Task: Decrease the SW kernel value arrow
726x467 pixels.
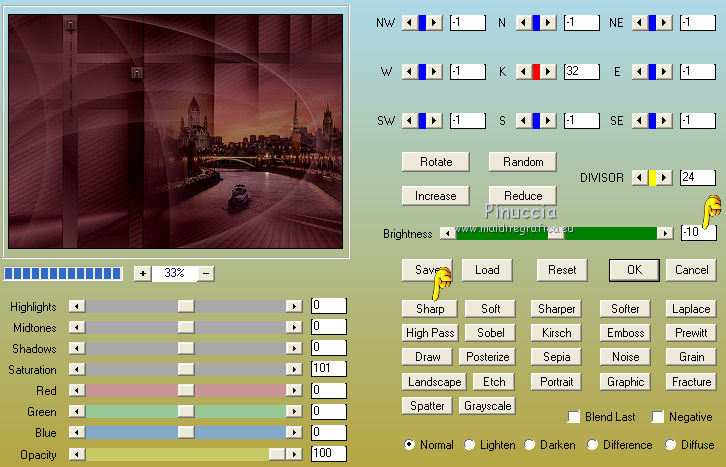Action: (x=409, y=121)
